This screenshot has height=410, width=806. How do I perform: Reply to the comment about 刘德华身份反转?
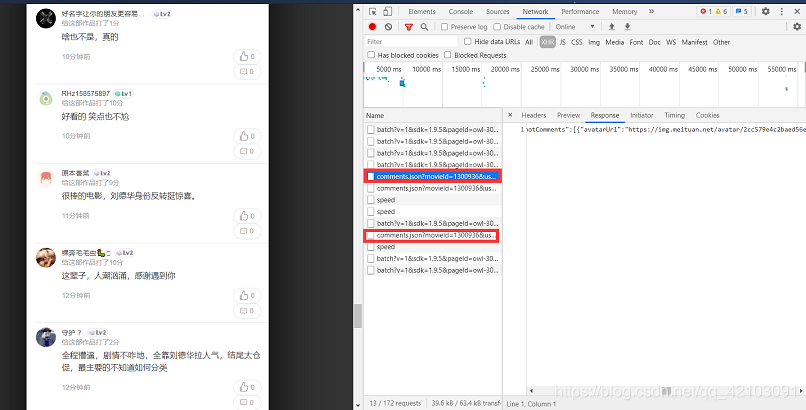click(247, 231)
